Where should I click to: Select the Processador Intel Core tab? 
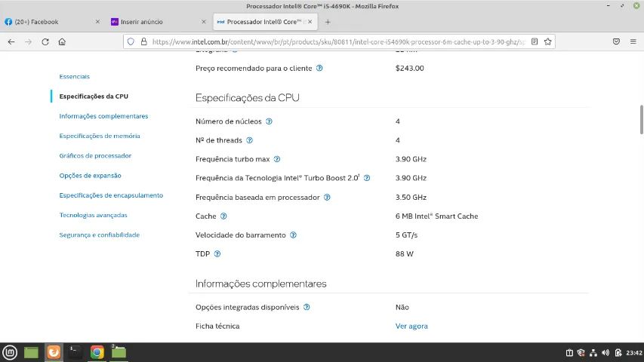264,22
